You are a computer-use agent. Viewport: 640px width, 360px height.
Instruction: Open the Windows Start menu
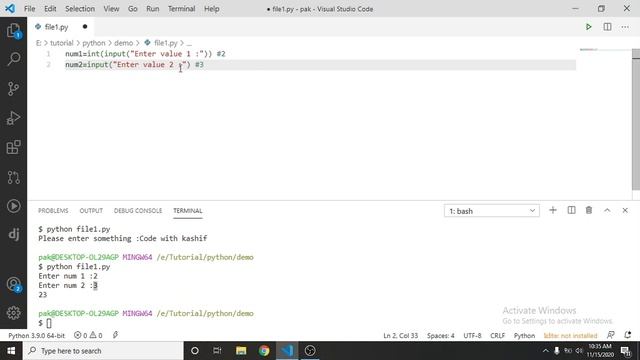(11, 351)
